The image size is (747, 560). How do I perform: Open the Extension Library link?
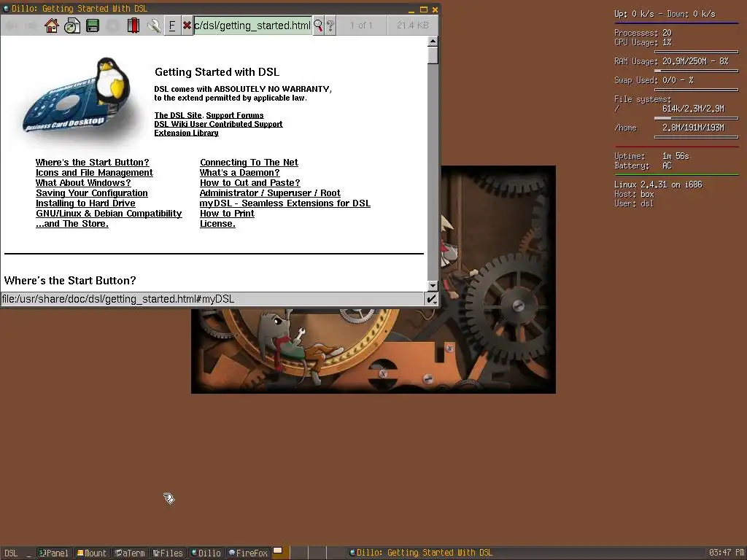[186, 133]
